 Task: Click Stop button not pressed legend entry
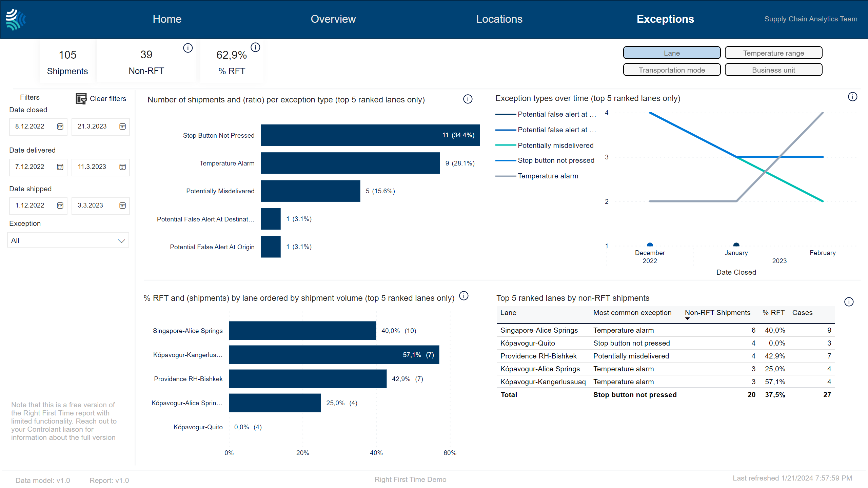click(545, 160)
